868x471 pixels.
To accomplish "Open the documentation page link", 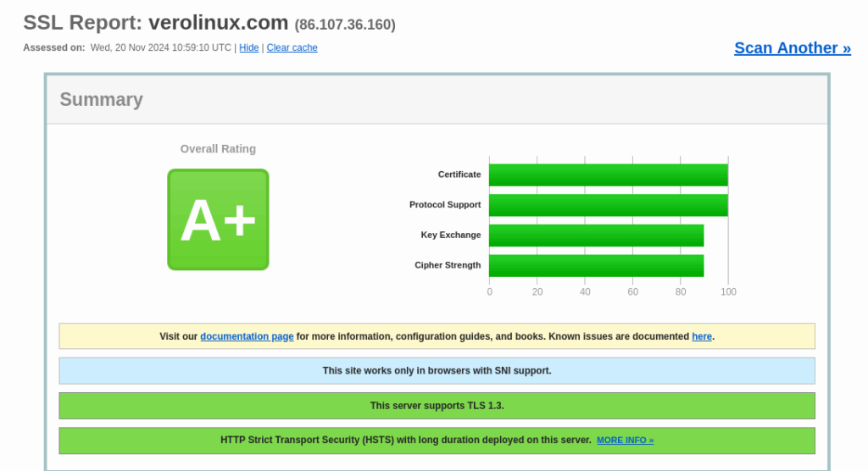I will tap(247, 336).
